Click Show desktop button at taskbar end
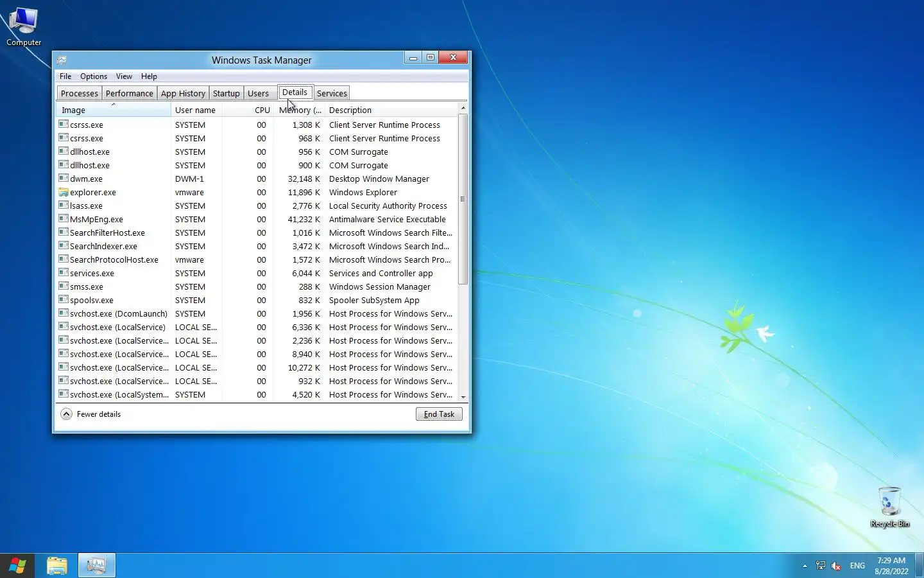The image size is (924, 578). pos(920,566)
